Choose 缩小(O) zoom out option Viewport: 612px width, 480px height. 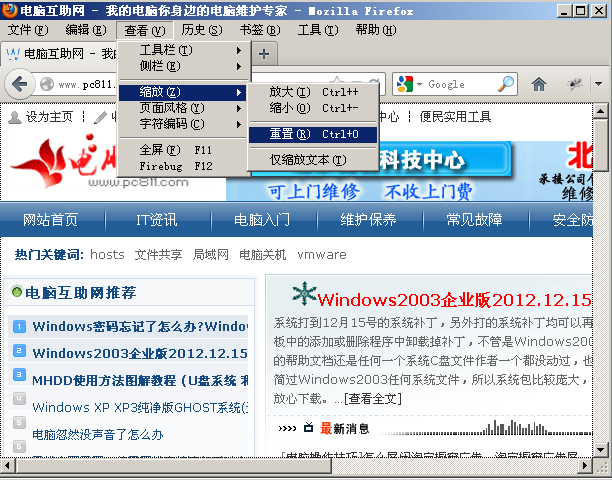(x=313, y=108)
